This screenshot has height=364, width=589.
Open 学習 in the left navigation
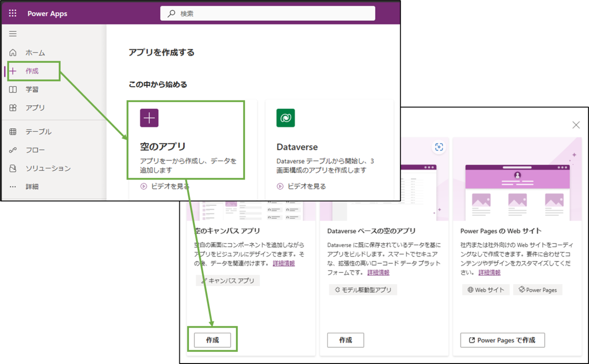point(32,89)
